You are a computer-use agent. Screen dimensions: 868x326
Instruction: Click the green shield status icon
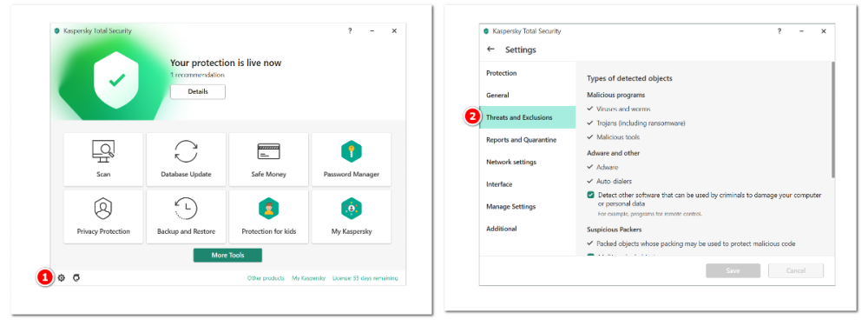coord(116,80)
